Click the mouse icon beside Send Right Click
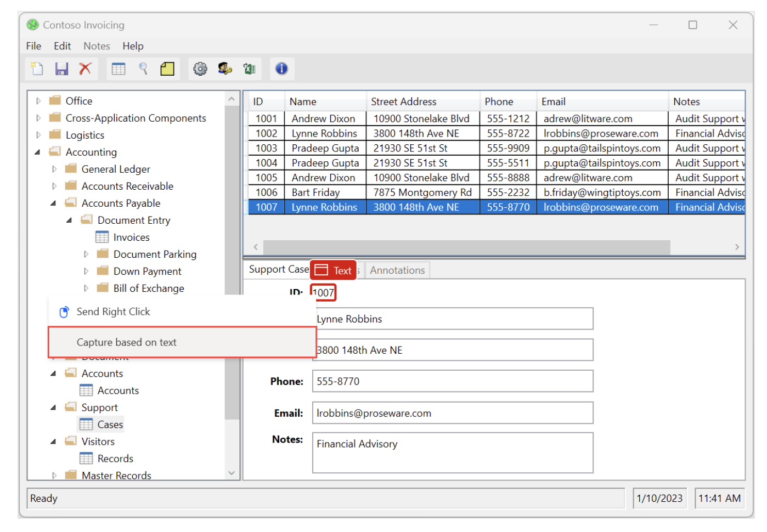This screenshot has width=767, height=532. coord(64,312)
